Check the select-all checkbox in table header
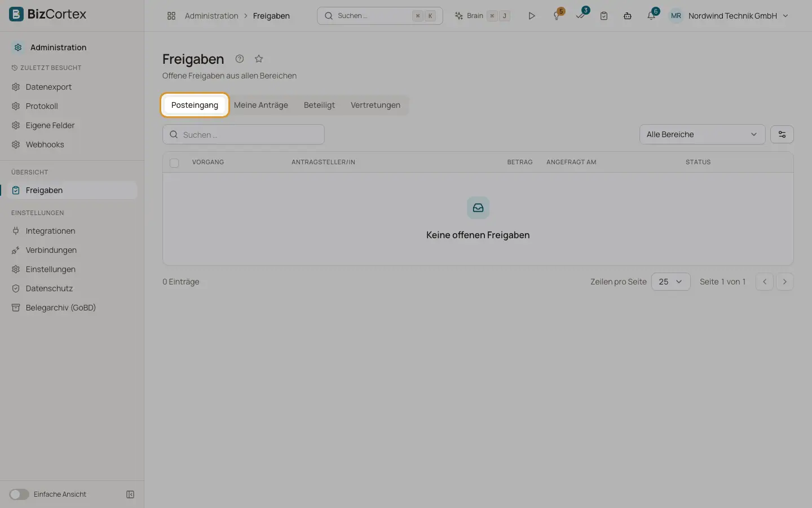This screenshot has width=812, height=508. point(174,163)
